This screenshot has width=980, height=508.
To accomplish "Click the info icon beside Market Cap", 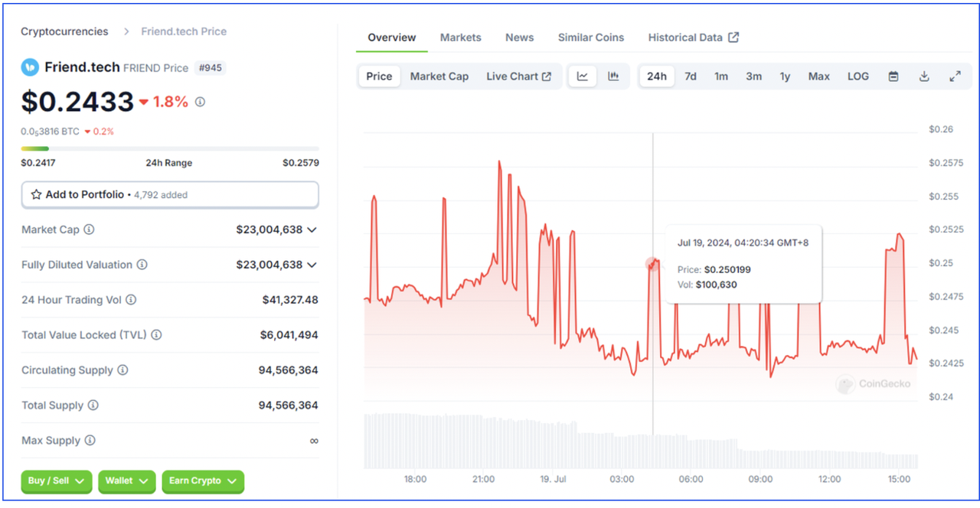I will (89, 230).
